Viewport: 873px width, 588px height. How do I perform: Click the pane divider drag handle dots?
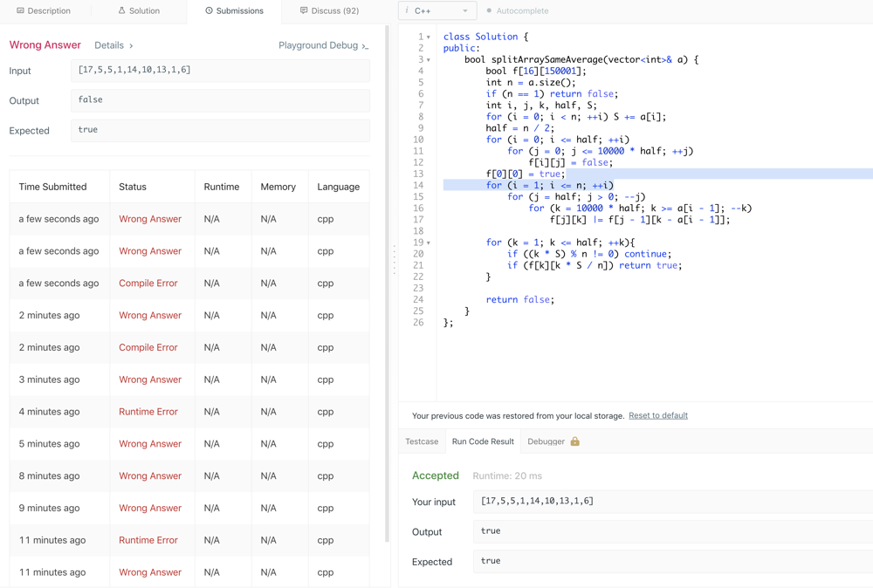(x=394, y=260)
